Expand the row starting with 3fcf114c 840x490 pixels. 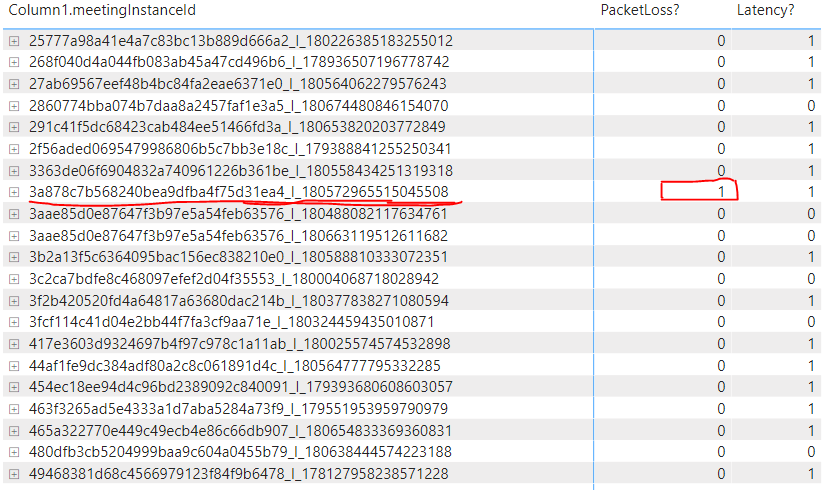[14, 322]
